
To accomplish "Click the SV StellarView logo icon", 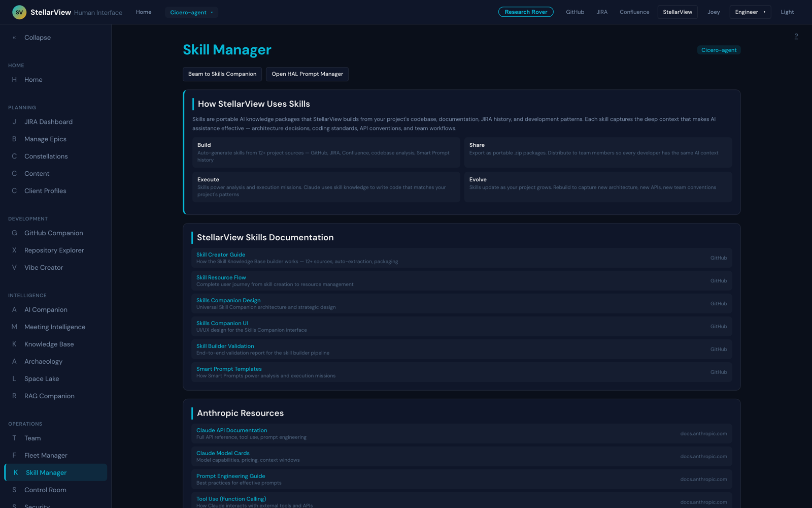I will (x=19, y=12).
